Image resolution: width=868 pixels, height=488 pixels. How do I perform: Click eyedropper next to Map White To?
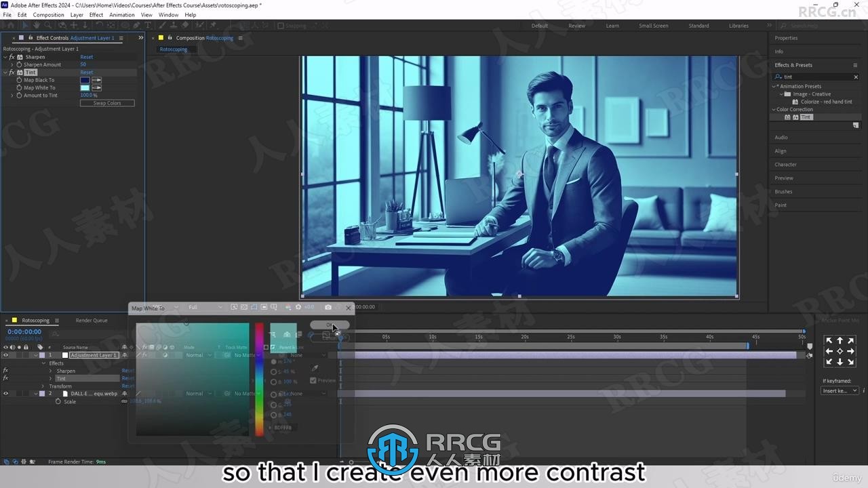pyautogui.click(x=96, y=87)
